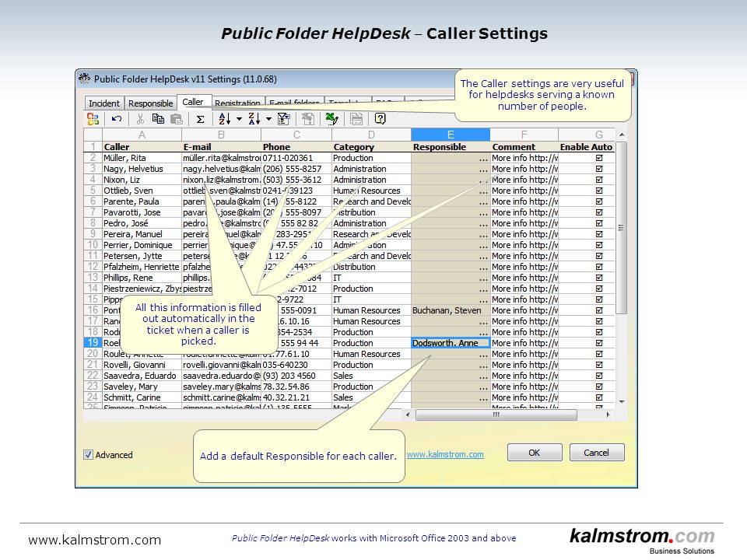Click the Category cell for Phillips, Rene

[x=372, y=278]
